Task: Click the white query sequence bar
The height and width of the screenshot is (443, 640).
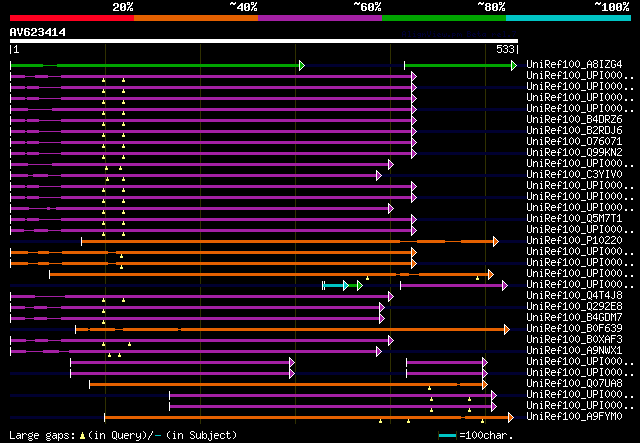Action: tap(264, 41)
